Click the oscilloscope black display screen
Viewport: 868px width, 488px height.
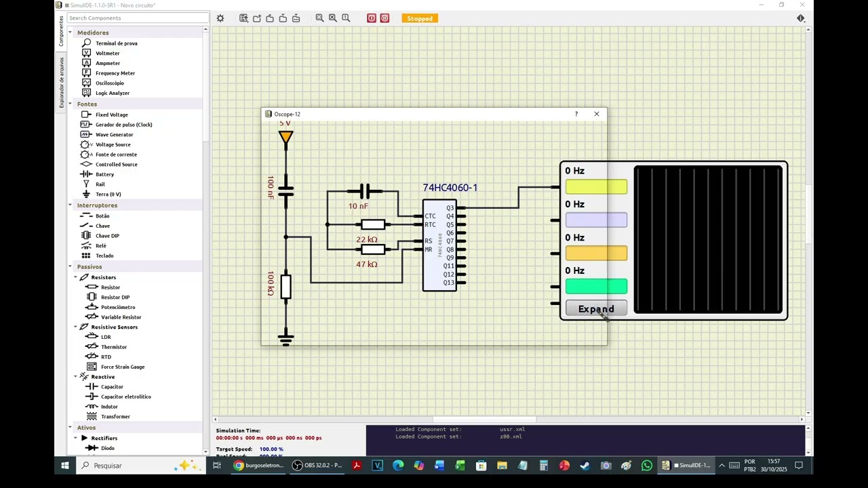tap(708, 240)
